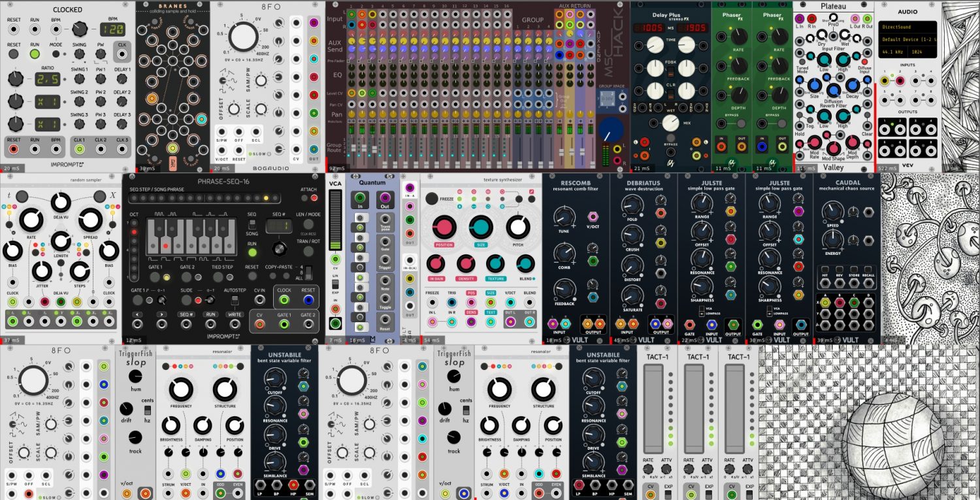This screenshot has width=980, height=500.
Task: Click the pink V/OCT jack on Rescomb
Action: pyautogui.click(x=594, y=216)
